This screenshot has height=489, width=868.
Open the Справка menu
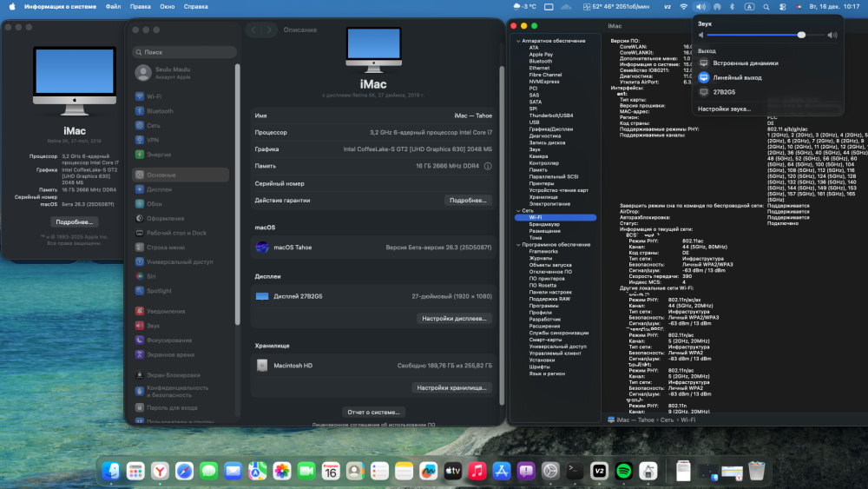click(195, 7)
